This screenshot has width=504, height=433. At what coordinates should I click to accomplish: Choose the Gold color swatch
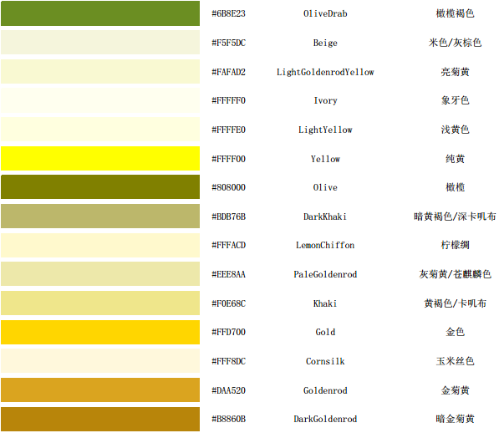tap(100, 332)
